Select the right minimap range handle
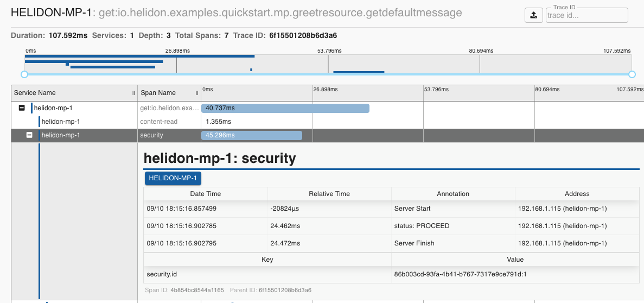The width and height of the screenshot is (644, 303). coord(632,74)
